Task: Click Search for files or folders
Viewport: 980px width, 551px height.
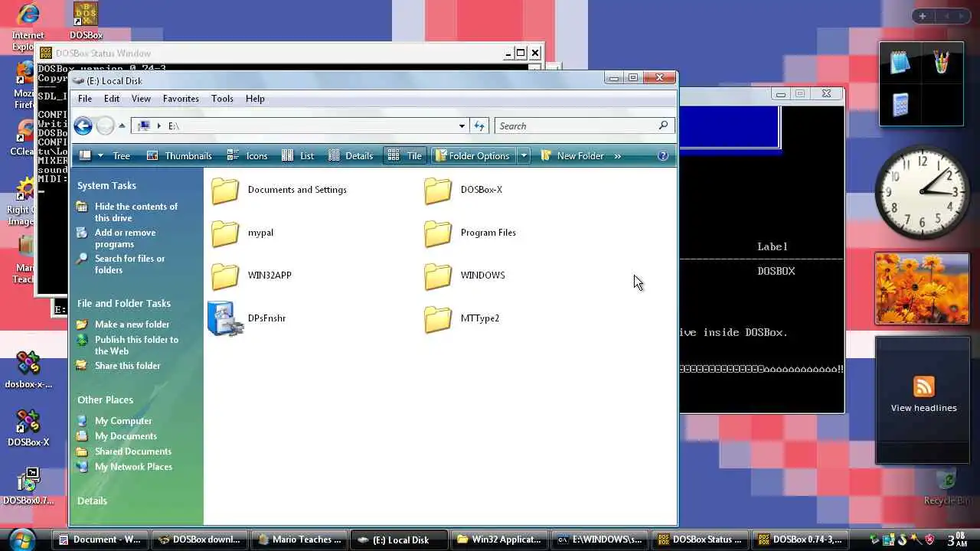Action: click(x=129, y=264)
